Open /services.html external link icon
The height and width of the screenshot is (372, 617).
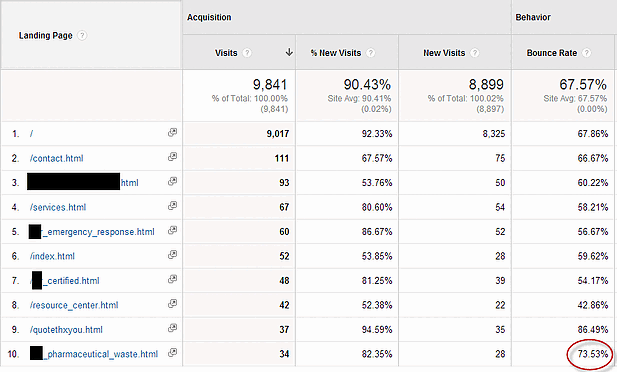point(172,206)
